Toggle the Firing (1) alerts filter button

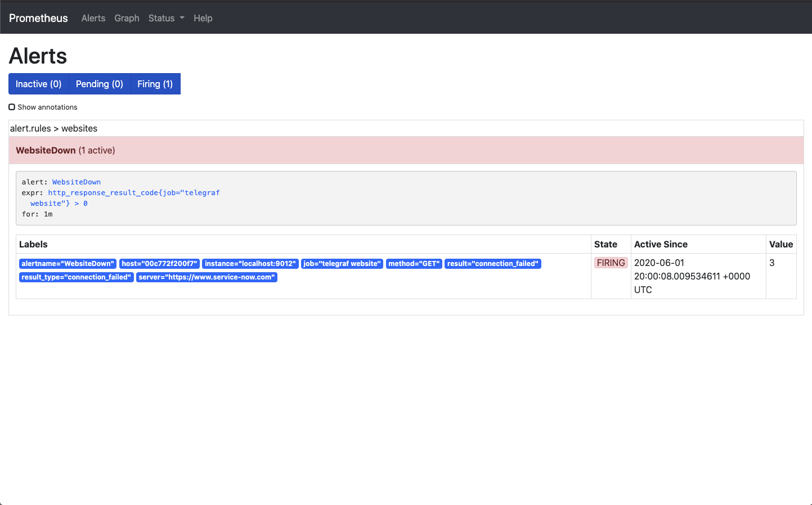pyautogui.click(x=155, y=83)
